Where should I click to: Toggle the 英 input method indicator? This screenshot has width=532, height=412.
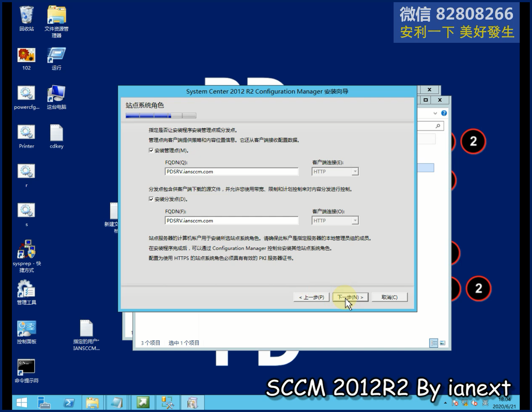coord(485,403)
